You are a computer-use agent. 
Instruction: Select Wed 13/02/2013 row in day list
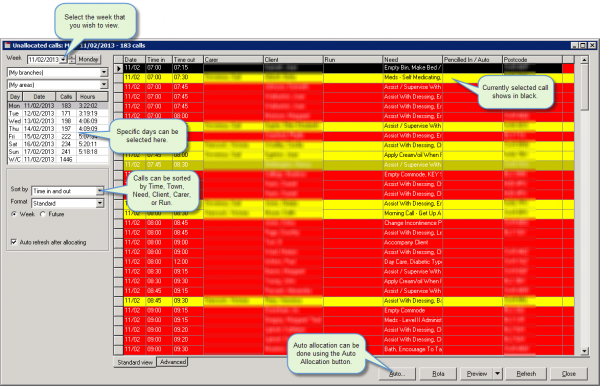pyautogui.click(x=58, y=121)
